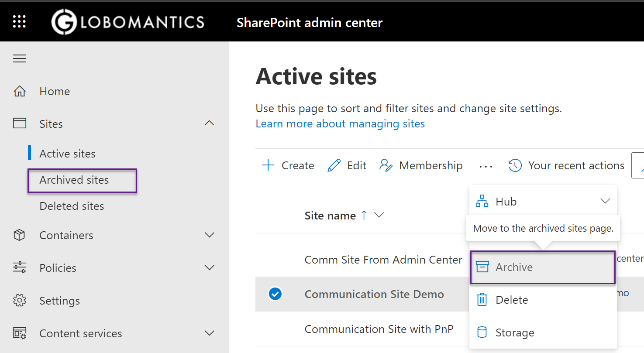The height and width of the screenshot is (353, 644).
Task: Expand the Containers section
Action: [210, 235]
